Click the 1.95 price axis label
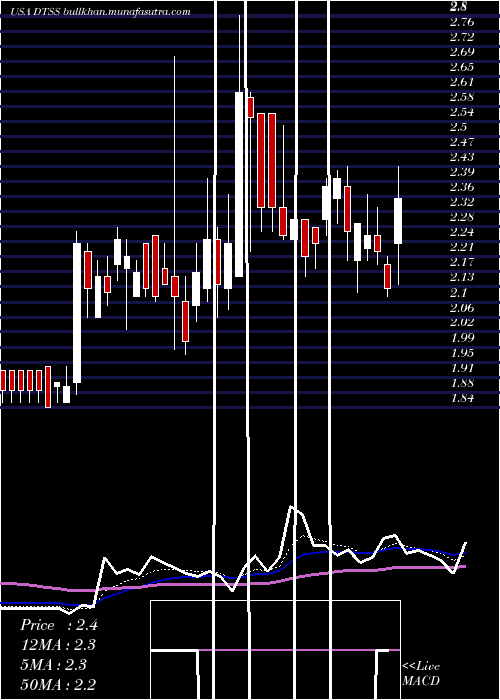Image resolution: width=500 pixels, height=700 pixels. [462, 353]
